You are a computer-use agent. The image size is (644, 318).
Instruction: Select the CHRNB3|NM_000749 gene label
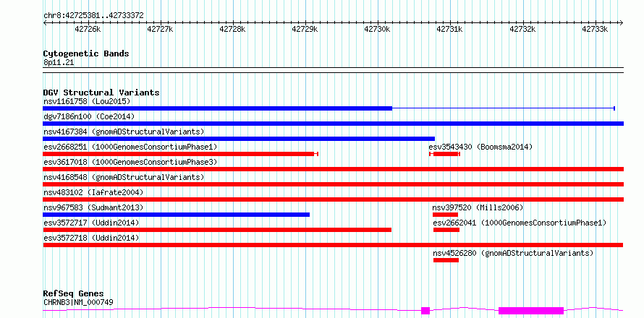pos(78,302)
